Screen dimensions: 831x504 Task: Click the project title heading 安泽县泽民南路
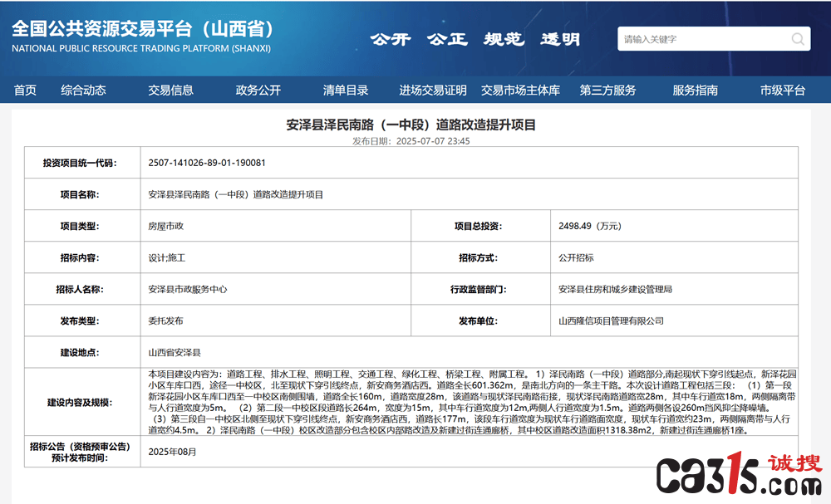coord(411,125)
